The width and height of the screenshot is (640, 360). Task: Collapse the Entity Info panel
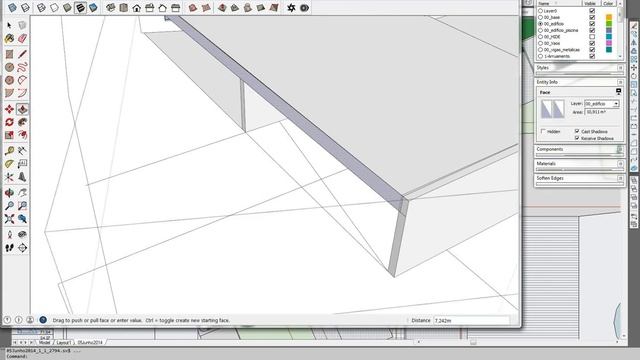click(620, 82)
